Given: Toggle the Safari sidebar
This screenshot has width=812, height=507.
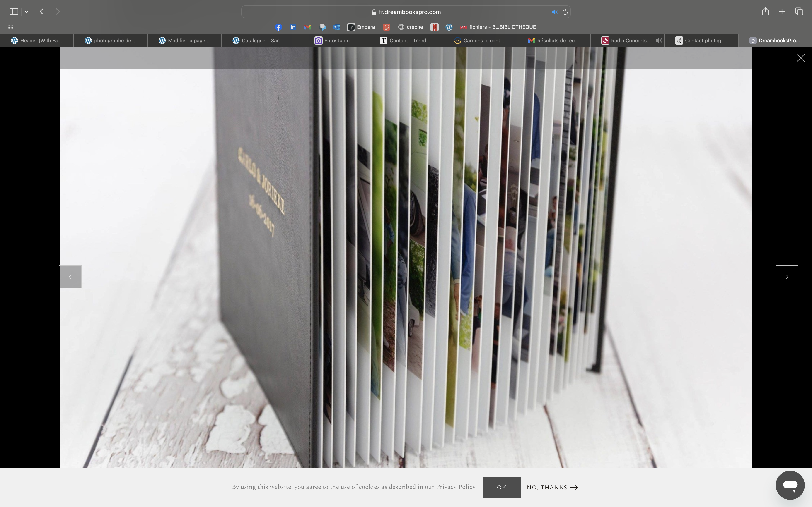Looking at the screenshot, I should tap(14, 12).
